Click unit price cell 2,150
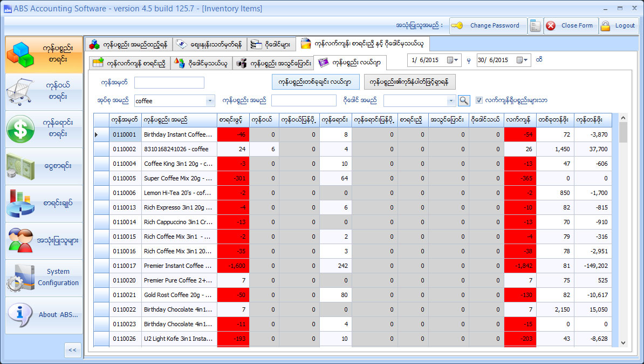Screen dimensions: 644x364 pyautogui.click(x=556, y=309)
